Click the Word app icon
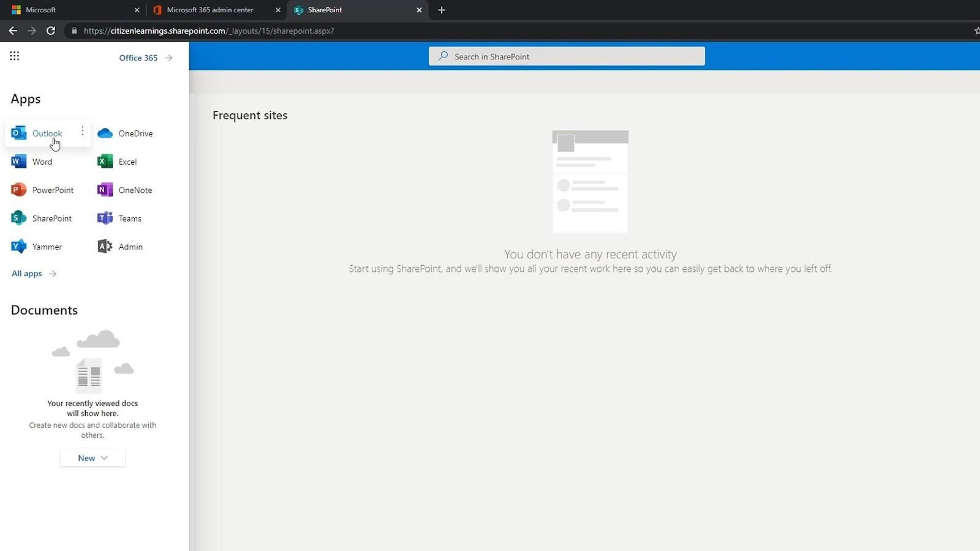This screenshot has width=980, height=551. click(19, 162)
